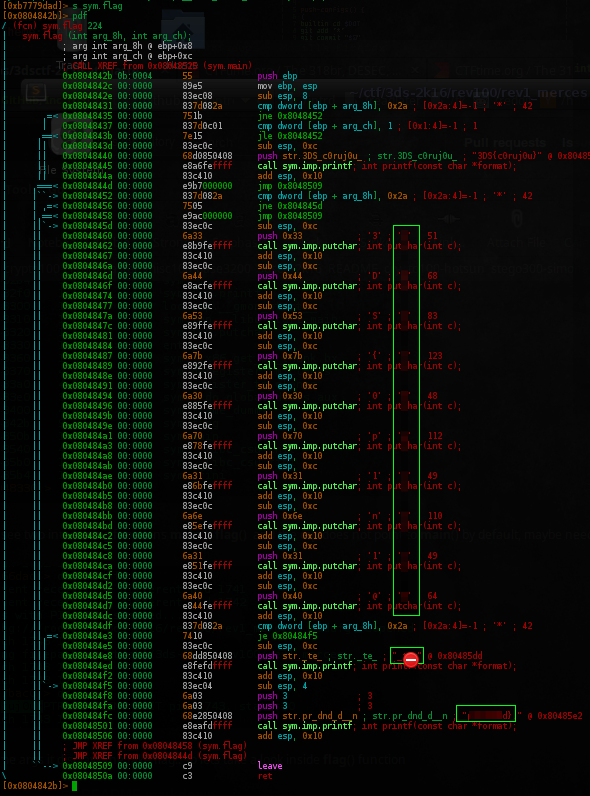Click the green-boxed redacted string ending with d}
Image resolution: width=590 pixels, height=796 pixels.
pyautogui.click(x=486, y=714)
